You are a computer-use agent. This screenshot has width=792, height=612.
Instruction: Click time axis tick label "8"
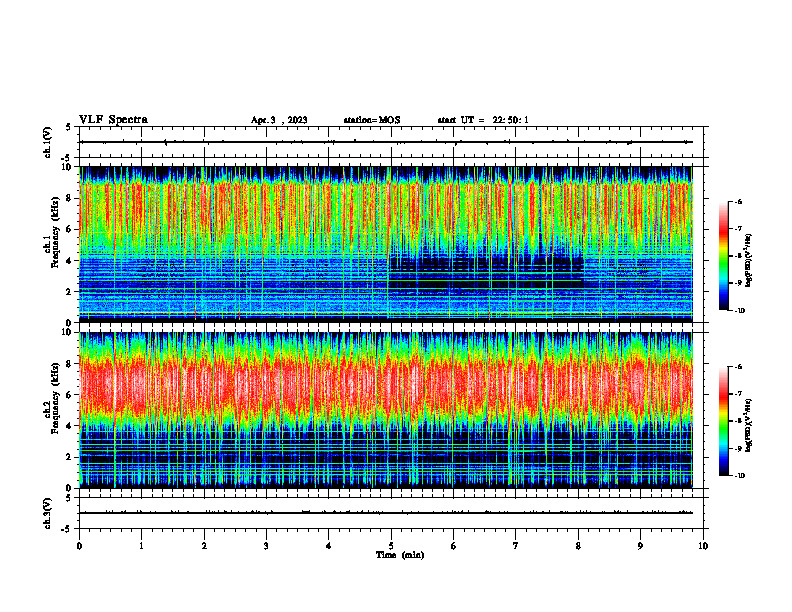578,546
